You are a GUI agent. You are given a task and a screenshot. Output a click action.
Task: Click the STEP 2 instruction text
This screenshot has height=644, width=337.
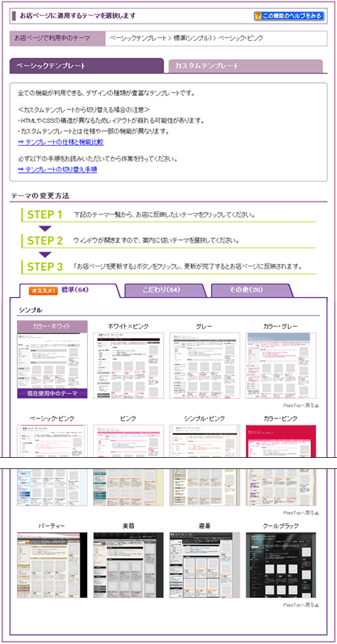pyautogui.click(x=156, y=240)
